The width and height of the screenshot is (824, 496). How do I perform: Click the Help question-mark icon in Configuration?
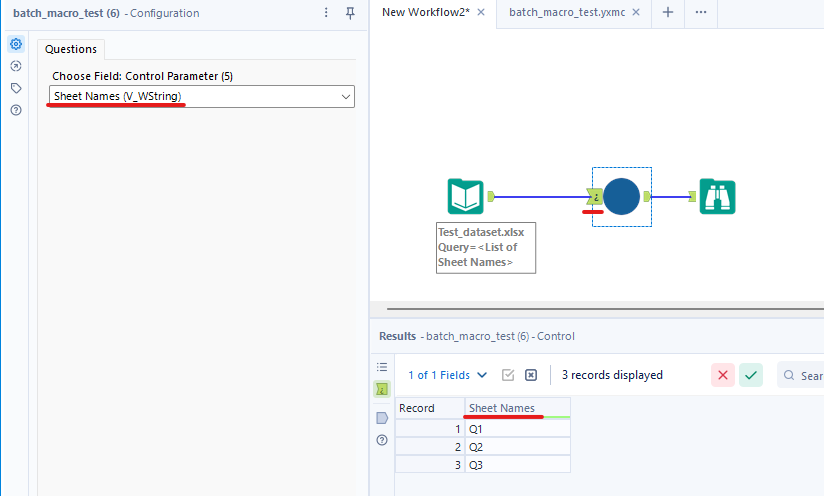pos(16,110)
